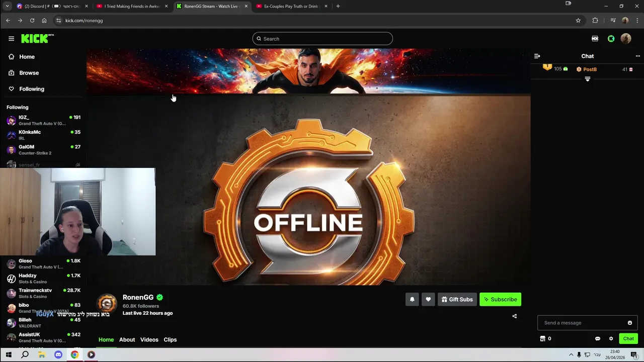The image size is (644, 362).
Task: Toggle the follow heart button
Action: pyautogui.click(x=428, y=299)
